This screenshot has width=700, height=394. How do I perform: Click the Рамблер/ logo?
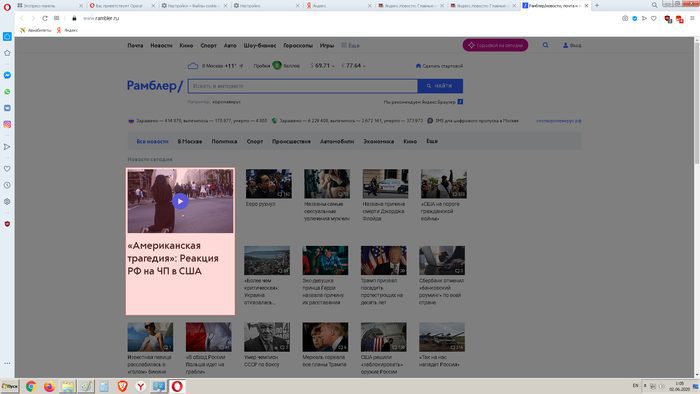click(155, 85)
